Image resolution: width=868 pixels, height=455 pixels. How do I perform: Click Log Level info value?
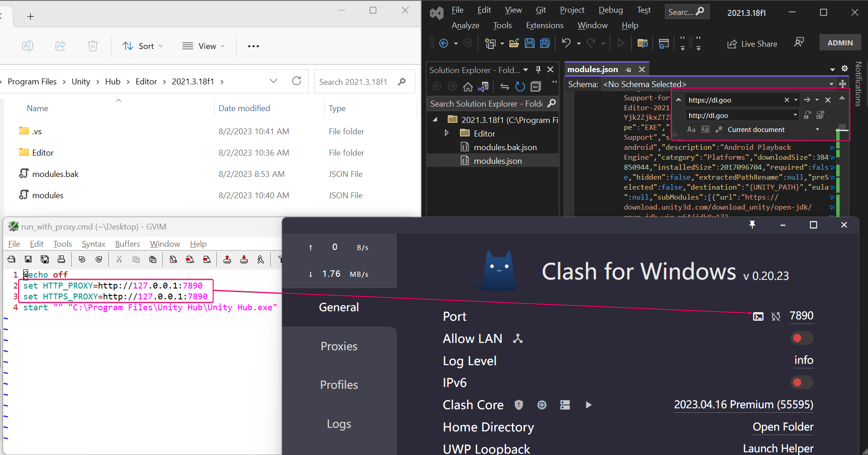(804, 360)
